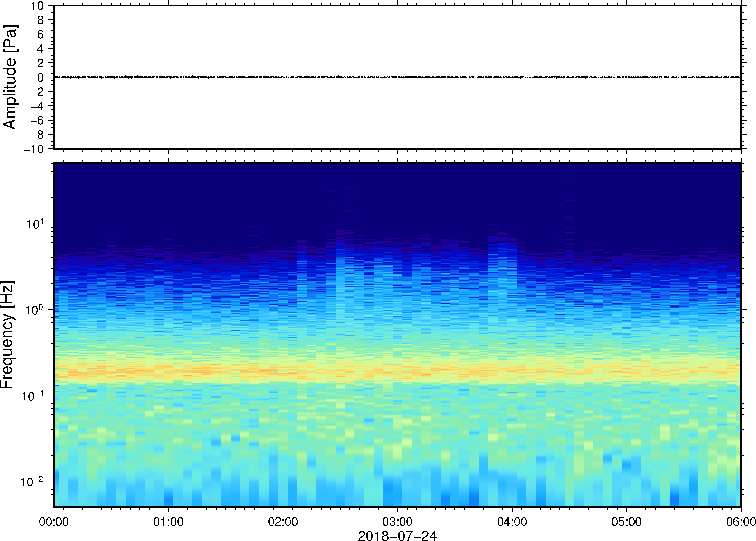Click the date label 2018-07-24
This screenshot has width=756, height=541.
397,535
